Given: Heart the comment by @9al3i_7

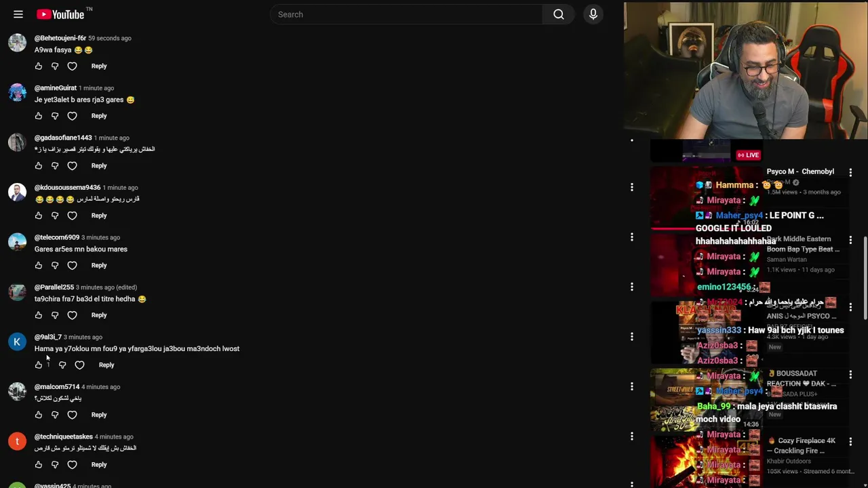Looking at the screenshot, I should [x=79, y=365].
